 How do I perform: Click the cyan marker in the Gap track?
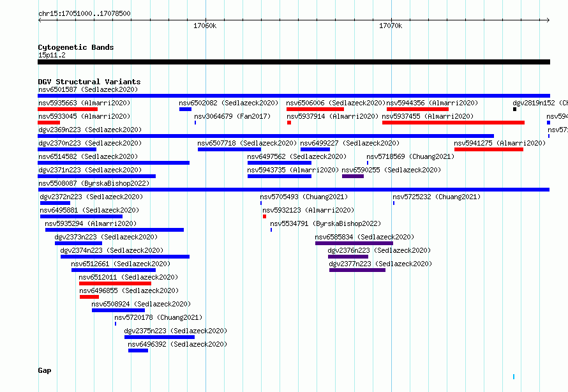pyautogui.click(x=514, y=377)
